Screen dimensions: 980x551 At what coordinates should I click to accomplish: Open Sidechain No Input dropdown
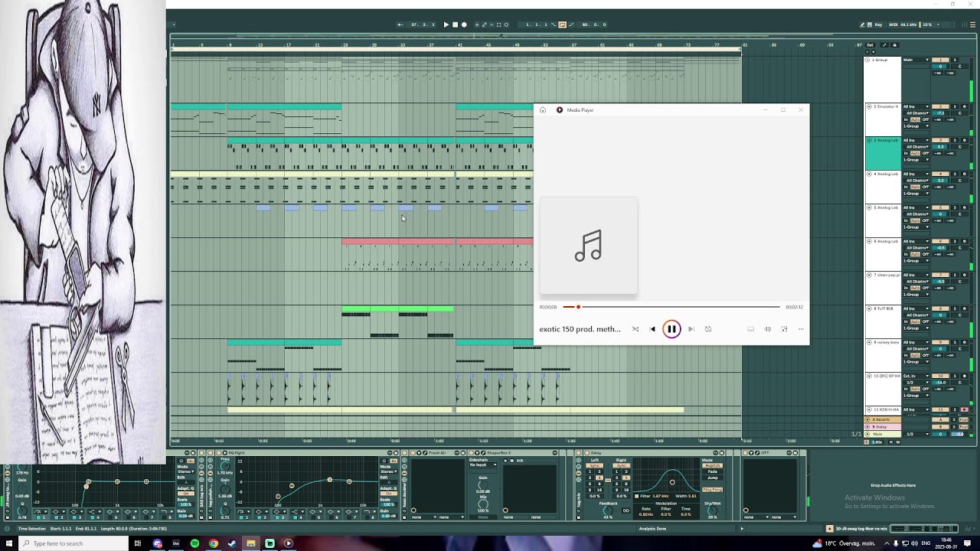point(482,465)
